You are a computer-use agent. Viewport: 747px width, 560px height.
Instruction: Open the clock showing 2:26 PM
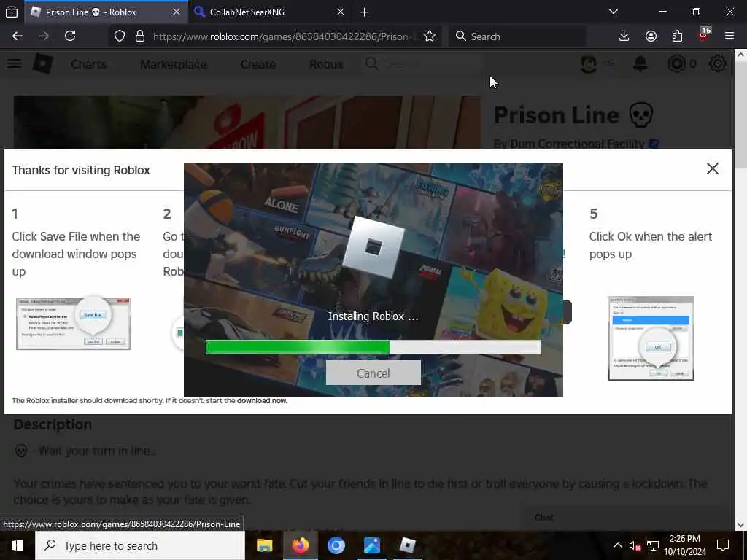tap(684, 545)
